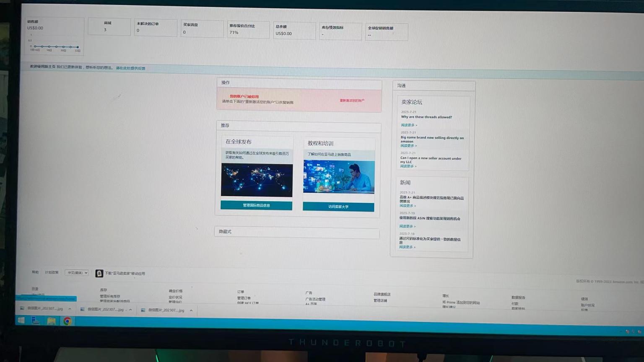Open the second downloaded 微信图片 jpg file
The image size is (644, 362).
click(x=103, y=309)
